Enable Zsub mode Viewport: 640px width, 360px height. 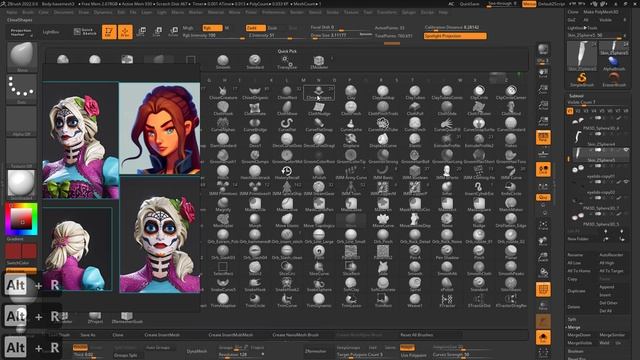pos(272,28)
